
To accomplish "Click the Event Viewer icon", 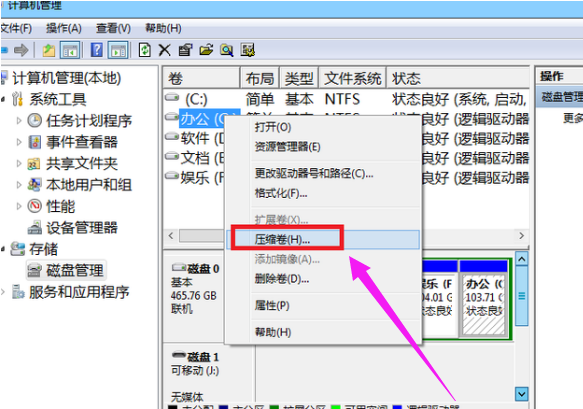I will pyautogui.click(x=35, y=142).
